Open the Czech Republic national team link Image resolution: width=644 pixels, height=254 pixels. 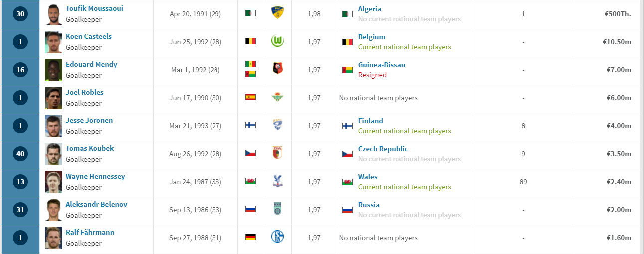383,149
